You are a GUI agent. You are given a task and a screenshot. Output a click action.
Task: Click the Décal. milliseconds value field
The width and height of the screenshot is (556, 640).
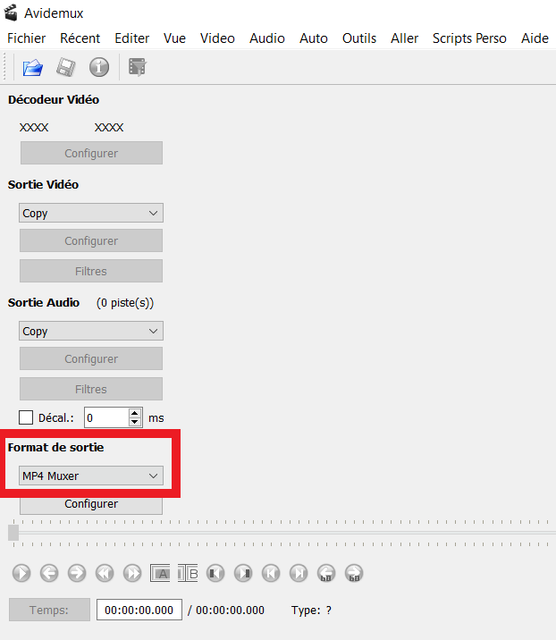pyautogui.click(x=107, y=418)
